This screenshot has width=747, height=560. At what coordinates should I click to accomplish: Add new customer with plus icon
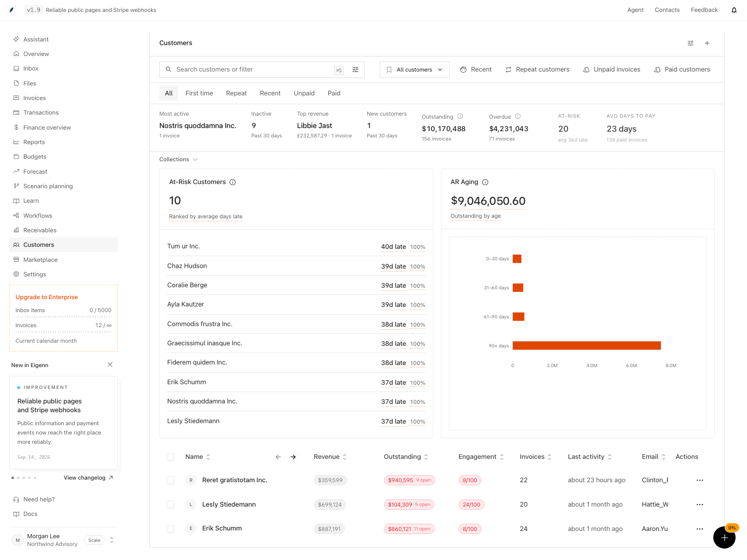coord(707,43)
